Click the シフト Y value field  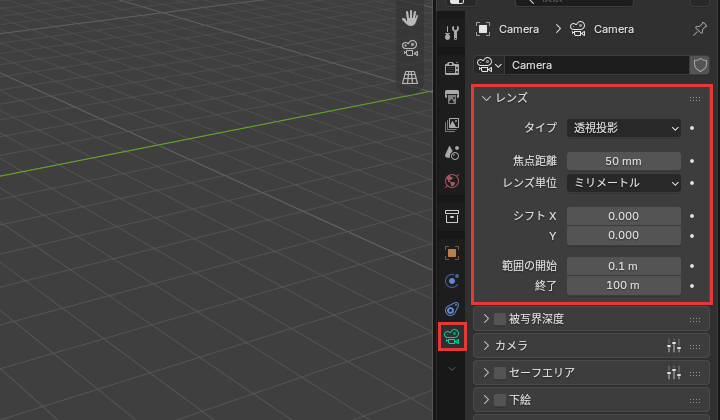(x=624, y=235)
